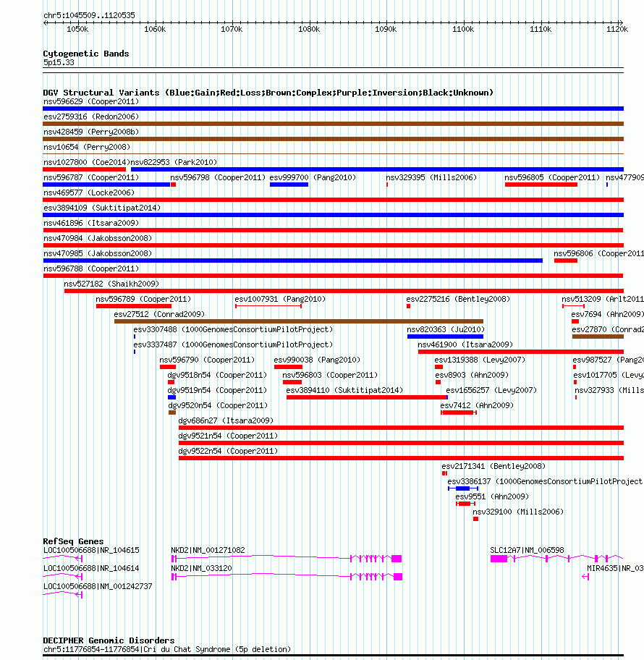Click the dgv9522n54 (Cooper2011) label
The image size is (644, 660).
228,450
